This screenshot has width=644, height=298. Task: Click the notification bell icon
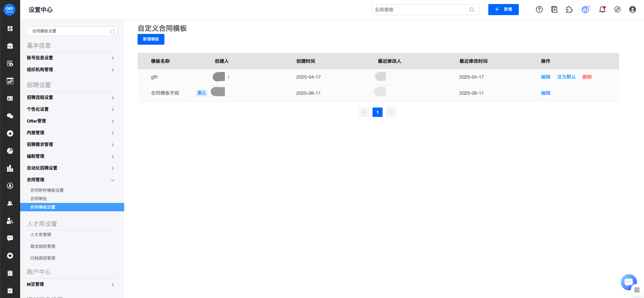(602, 10)
